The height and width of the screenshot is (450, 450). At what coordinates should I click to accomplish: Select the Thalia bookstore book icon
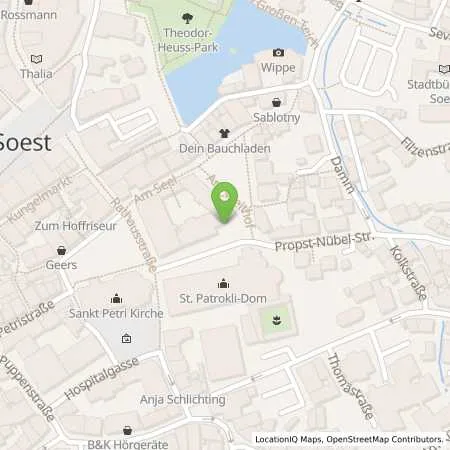click(36, 59)
